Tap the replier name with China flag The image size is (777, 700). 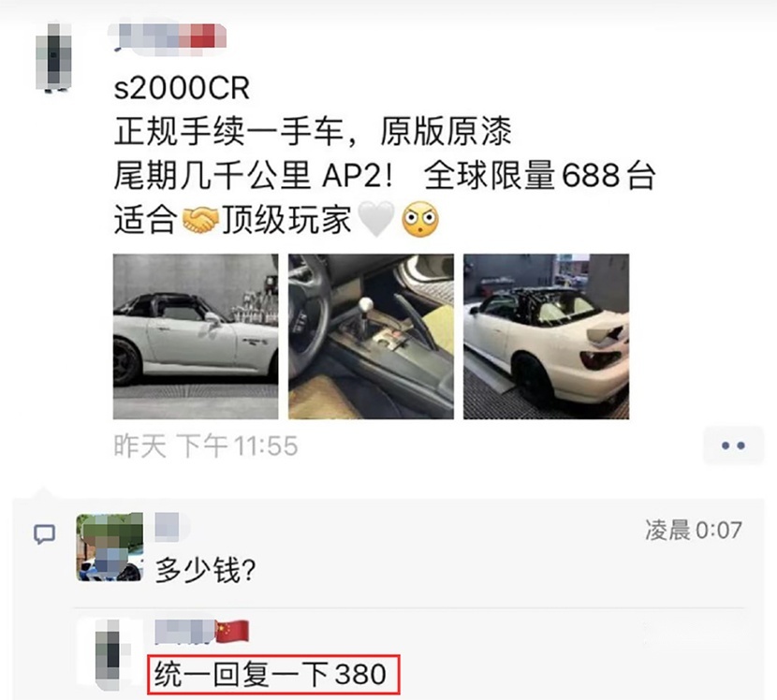201,632
